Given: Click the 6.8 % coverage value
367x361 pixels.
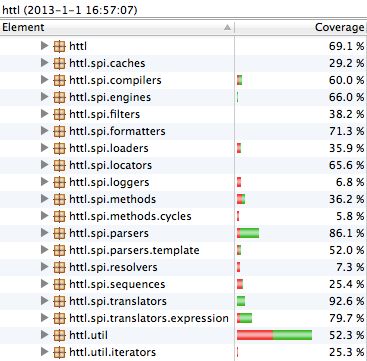Looking at the screenshot, I should click(350, 182).
